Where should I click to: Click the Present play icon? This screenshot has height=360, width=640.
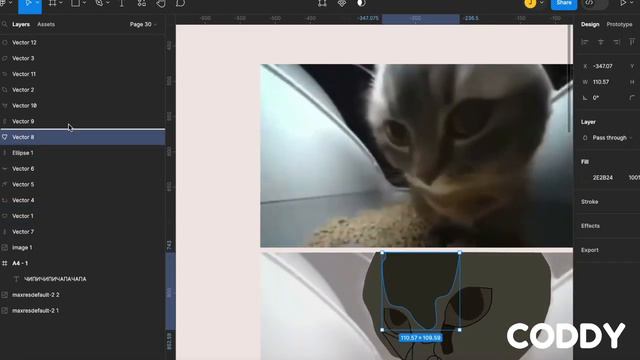(622, 3)
